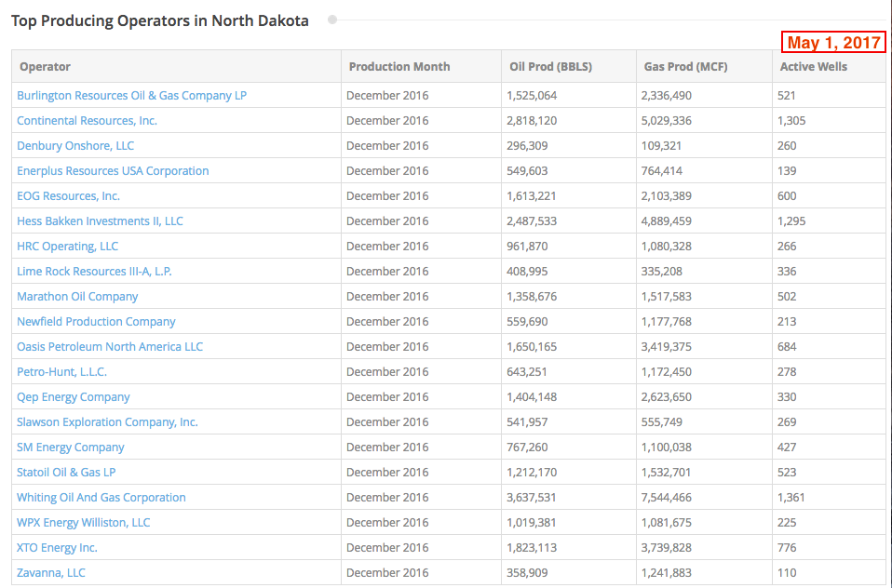
Task: Click Zavanna, LLC at the table bottom
Action: [x=50, y=572]
